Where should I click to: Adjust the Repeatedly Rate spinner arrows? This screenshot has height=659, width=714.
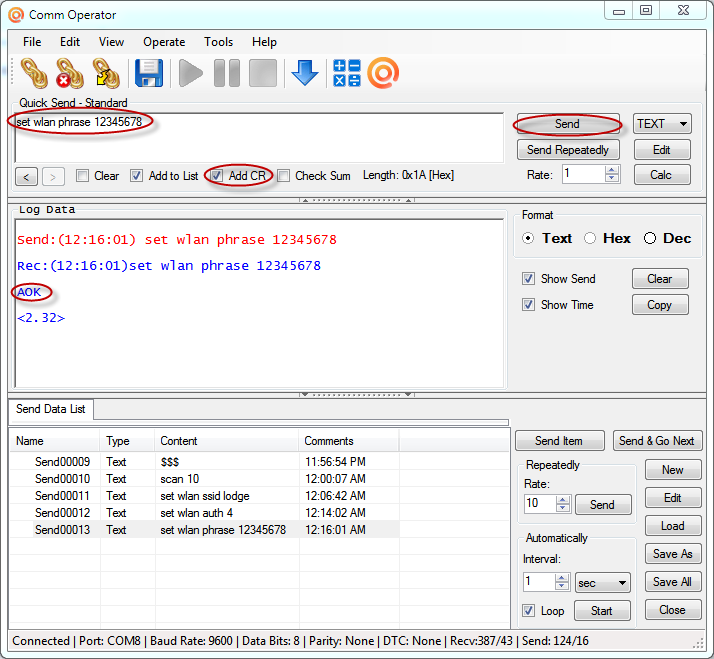pyautogui.click(x=563, y=504)
